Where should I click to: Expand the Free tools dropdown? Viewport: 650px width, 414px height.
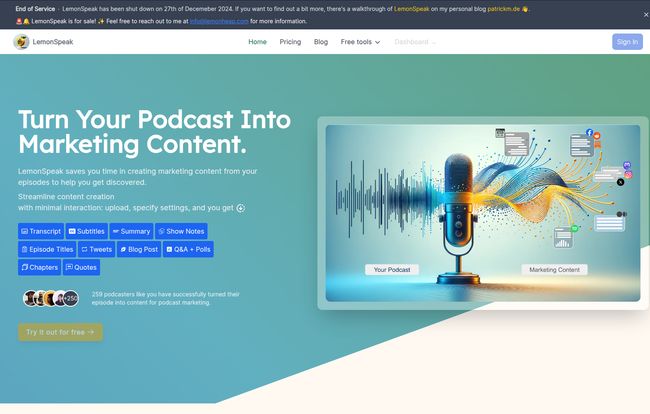point(360,42)
